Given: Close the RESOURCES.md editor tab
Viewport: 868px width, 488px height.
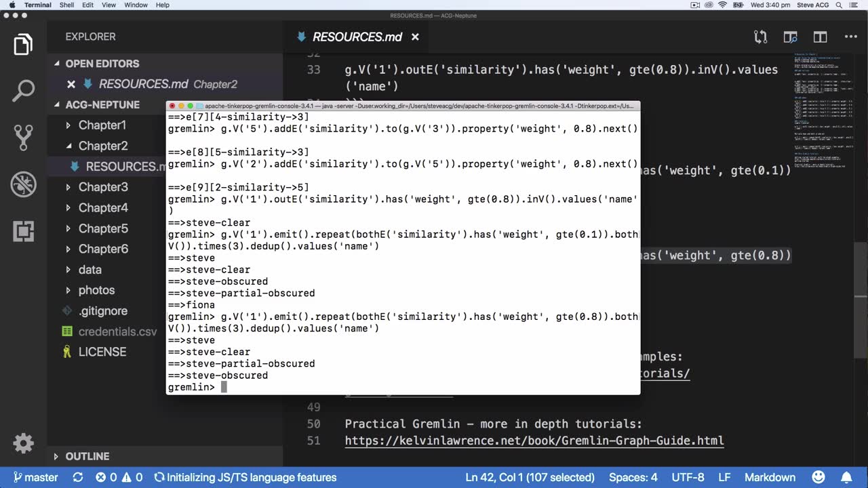Looking at the screenshot, I should point(415,37).
